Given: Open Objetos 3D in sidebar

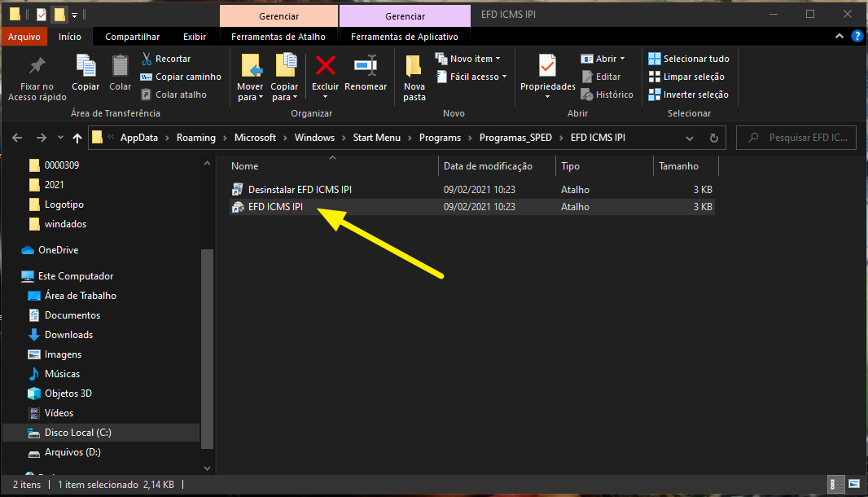Looking at the screenshot, I should click(68, 394).
